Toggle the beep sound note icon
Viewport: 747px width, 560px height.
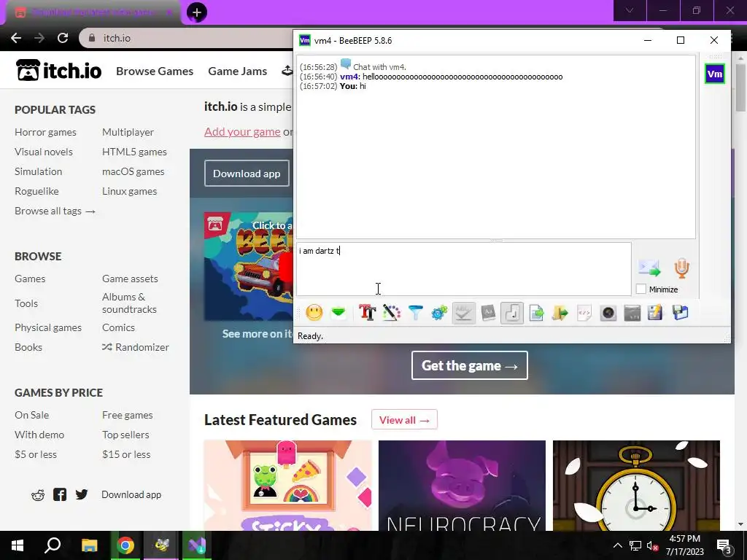click(512, 313)
